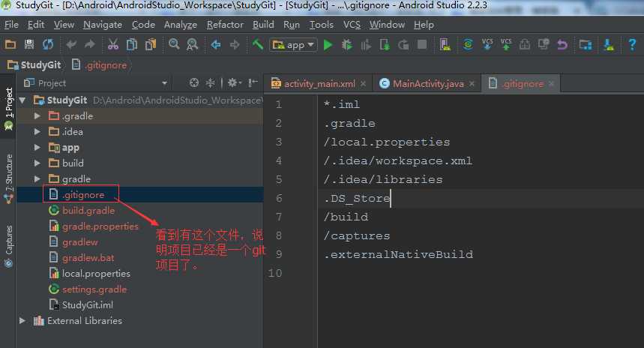Paste using the clipboard icon
644x348 pixels.
151,44
